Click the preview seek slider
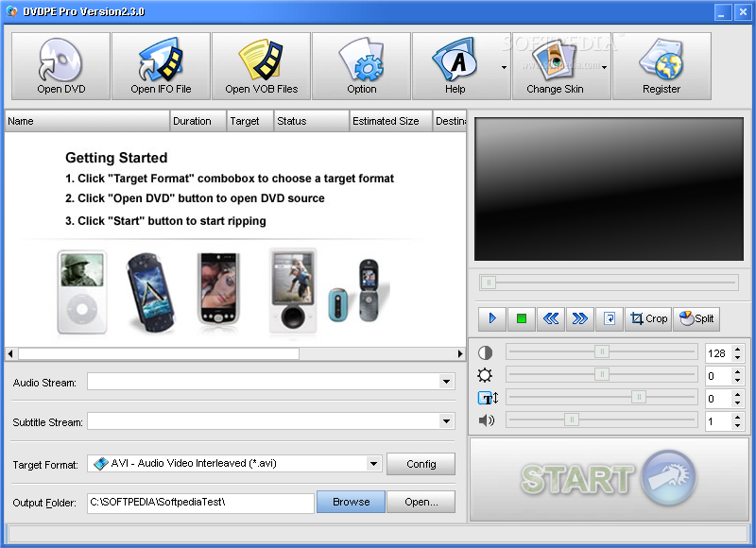This screenshot has height=548, width=756. click(609, 283)
